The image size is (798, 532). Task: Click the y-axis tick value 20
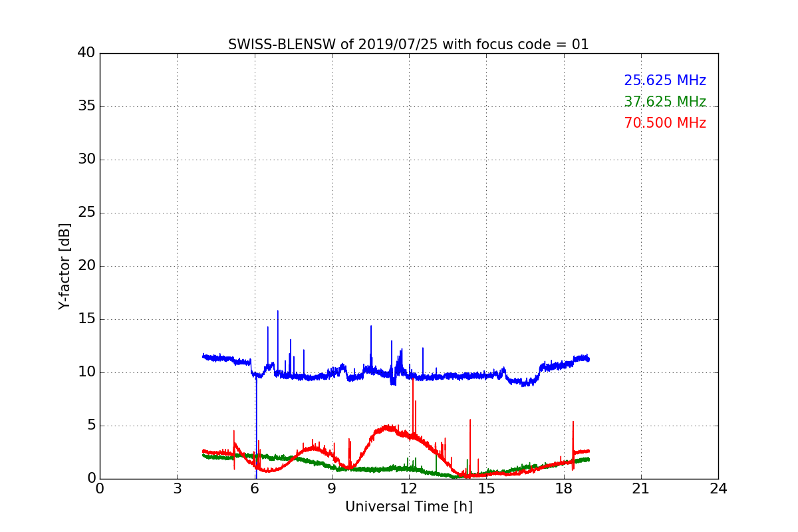tap(86, 266)
